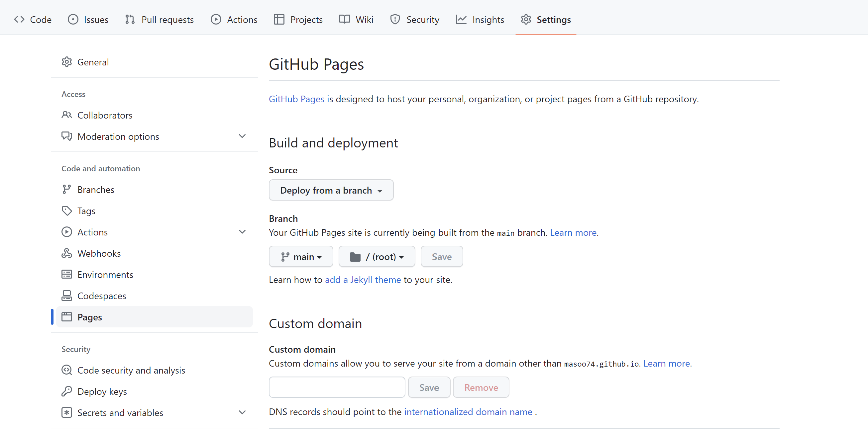This screenshot has width=868, height=433.
Task: Open the Deploy from a branch dropdown
Action: click(x=331, y=190)
